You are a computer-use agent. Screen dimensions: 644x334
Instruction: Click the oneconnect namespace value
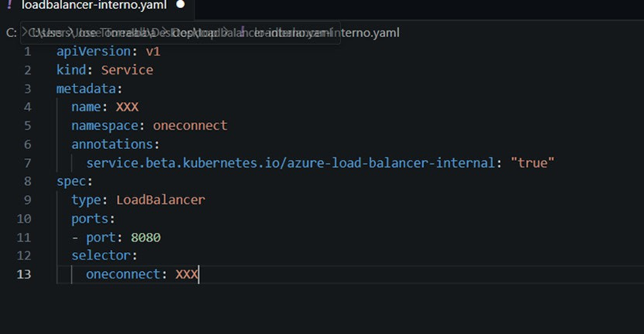[190, 126]
